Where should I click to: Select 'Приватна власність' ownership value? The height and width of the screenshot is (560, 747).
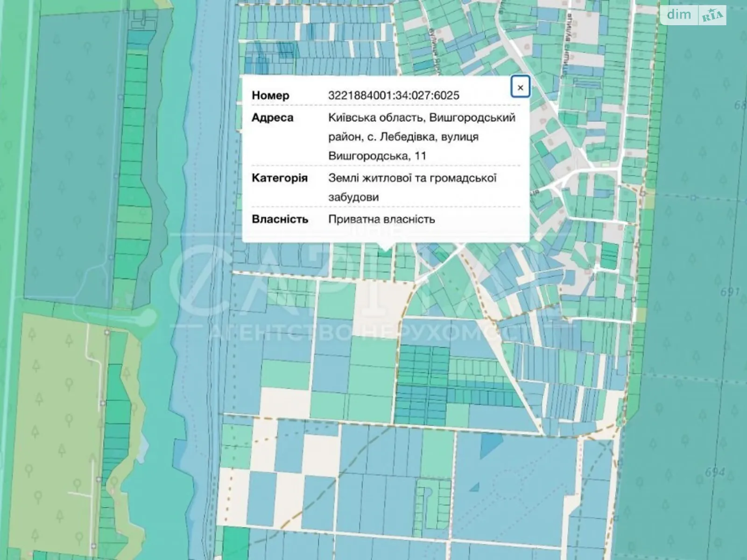[381, 219]
